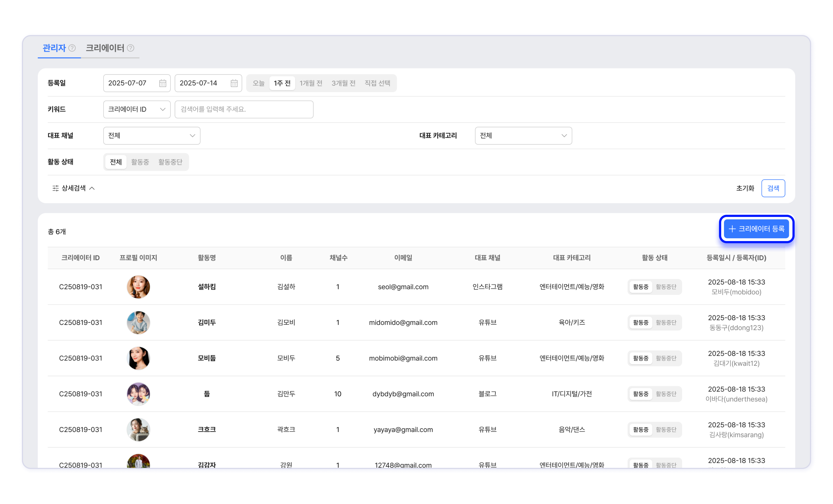
Task: Open the 대표 카테고리 dropdown
Action: coord(523,136)
